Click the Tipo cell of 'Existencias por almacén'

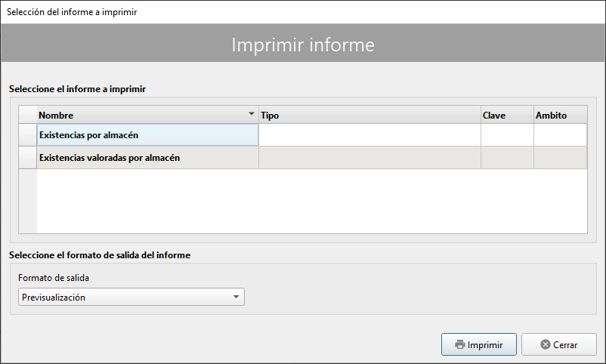tap(369, 135)
